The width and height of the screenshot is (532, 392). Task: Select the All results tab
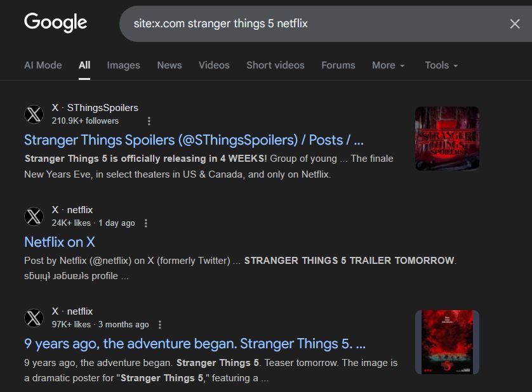tap(84, 65)
